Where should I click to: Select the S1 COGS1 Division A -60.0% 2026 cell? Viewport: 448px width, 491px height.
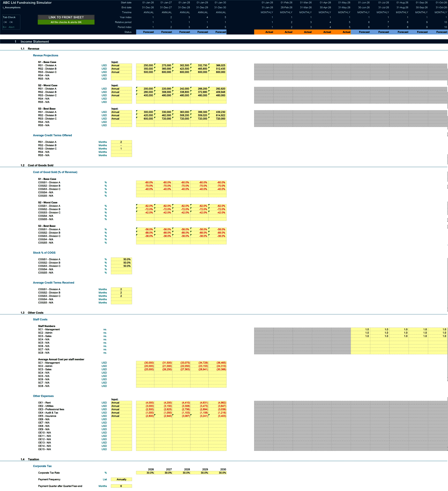click(145, 182)
